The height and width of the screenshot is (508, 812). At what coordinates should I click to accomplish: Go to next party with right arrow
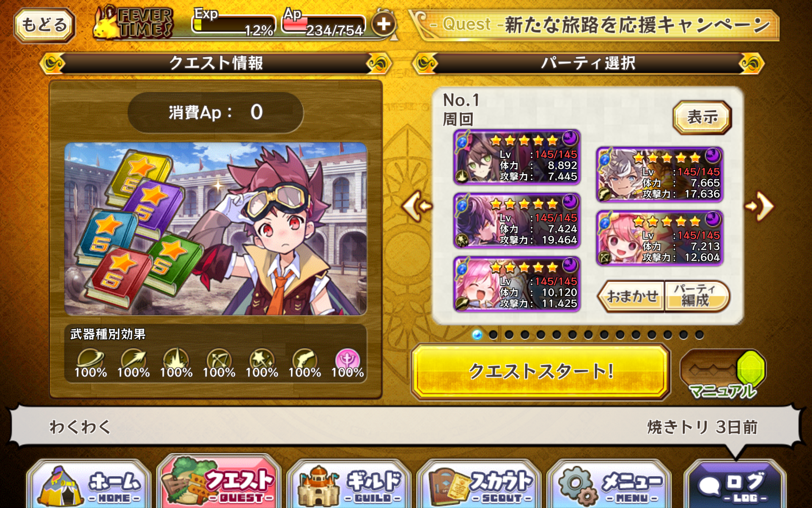(x=760, y=206)
